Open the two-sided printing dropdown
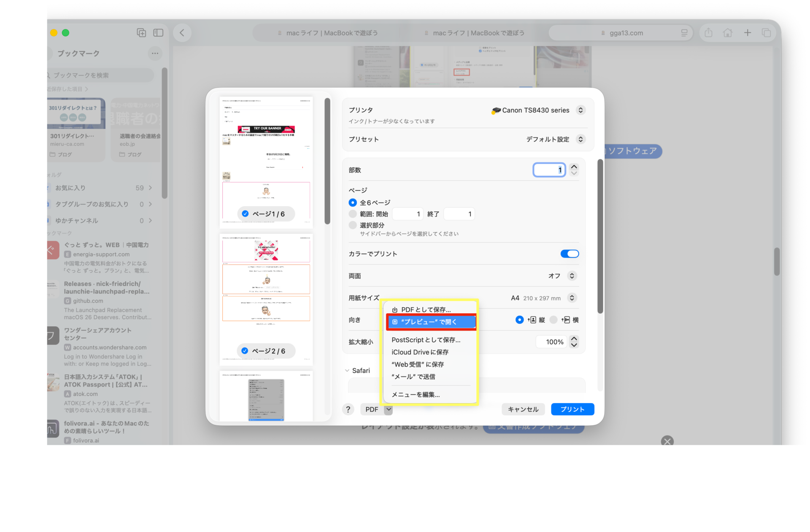 coord(572,276)
